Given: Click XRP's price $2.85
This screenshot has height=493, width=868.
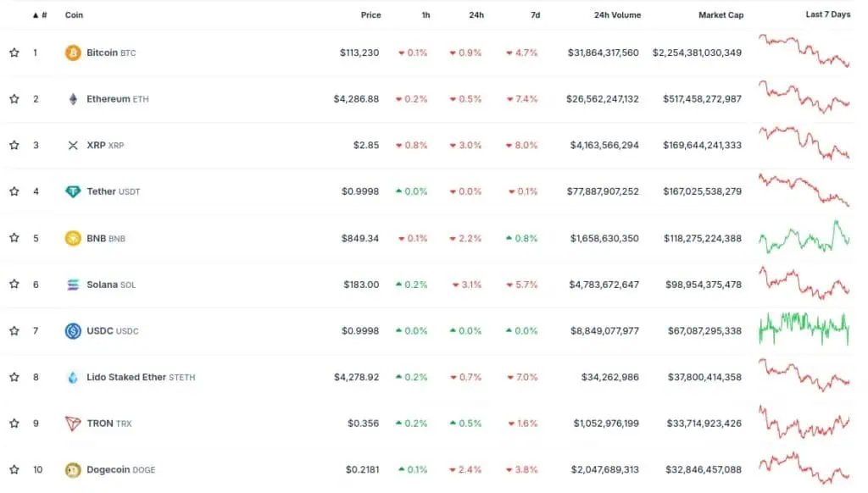Looking at the screenshot, I should 366,145.
